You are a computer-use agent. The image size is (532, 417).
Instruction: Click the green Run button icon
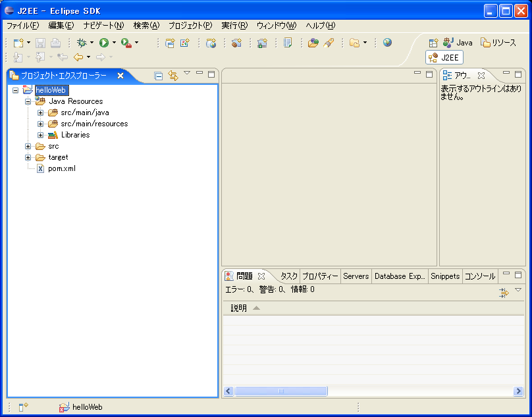104,43
